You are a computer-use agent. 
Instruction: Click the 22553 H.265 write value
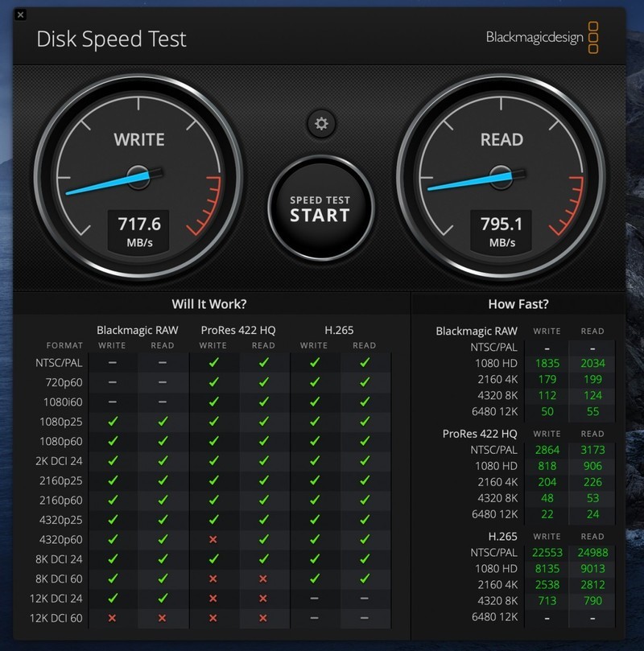click(x=547, y=551)
